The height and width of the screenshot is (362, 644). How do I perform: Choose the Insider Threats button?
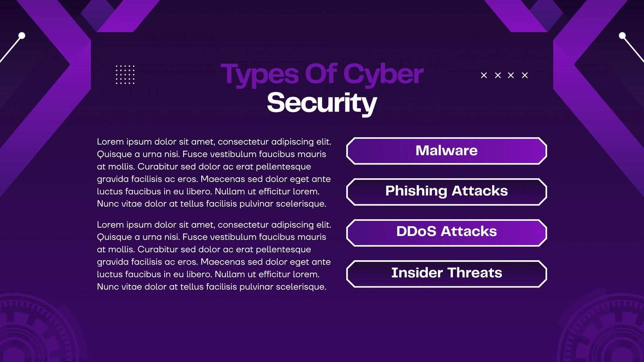(x=446, y=274)
